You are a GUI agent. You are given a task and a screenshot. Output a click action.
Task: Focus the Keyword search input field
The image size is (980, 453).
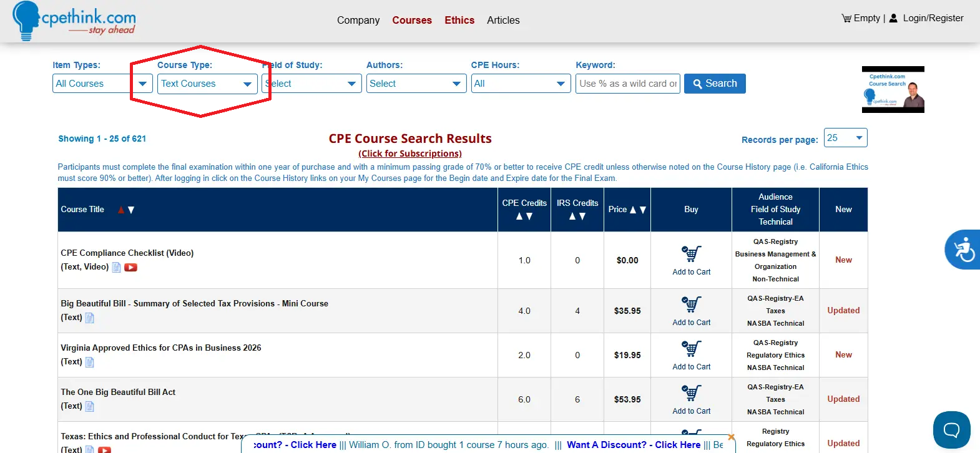[x=628, y=84]
